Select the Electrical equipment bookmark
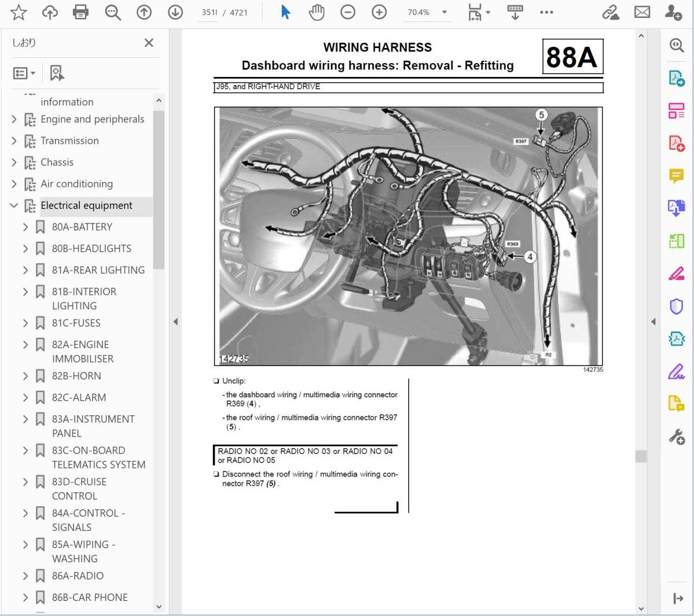694x616 pixels. (86, 205)
